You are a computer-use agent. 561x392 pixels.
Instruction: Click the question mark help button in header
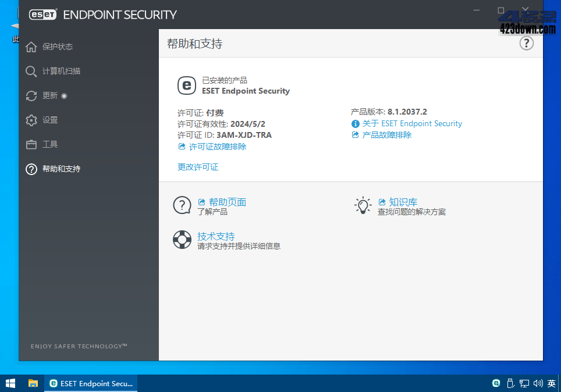(x=526, y=43)
